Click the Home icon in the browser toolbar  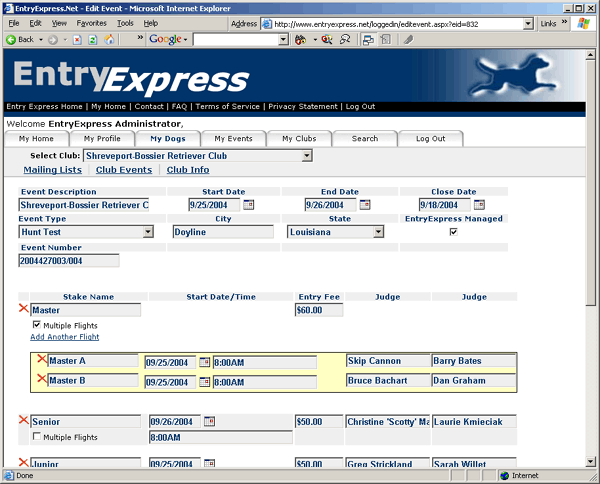tap(109, 40)
